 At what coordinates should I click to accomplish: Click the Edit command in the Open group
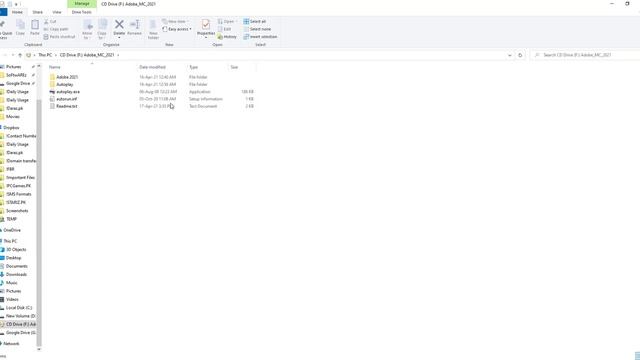pyautogui.click(x=224, y=29)
